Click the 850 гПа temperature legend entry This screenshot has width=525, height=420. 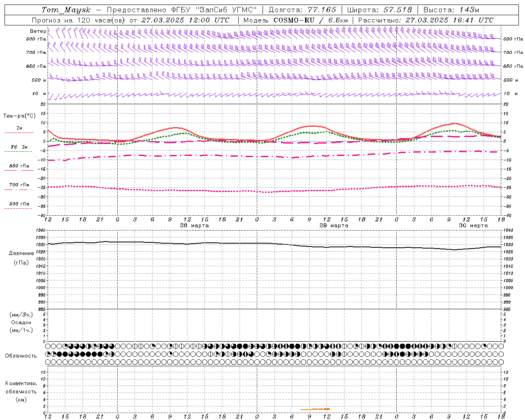coord(19,166)
